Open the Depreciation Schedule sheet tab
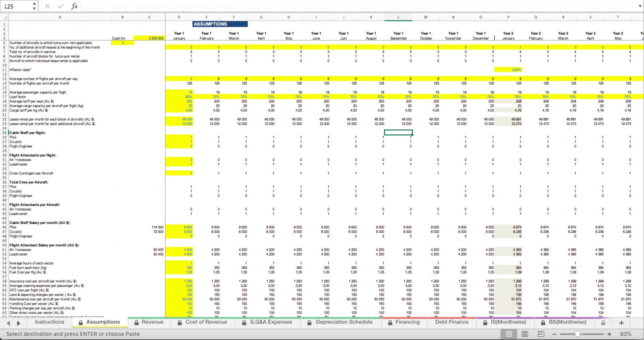The height and width of the screenshot is (340, 644). [x=340, y=322]
